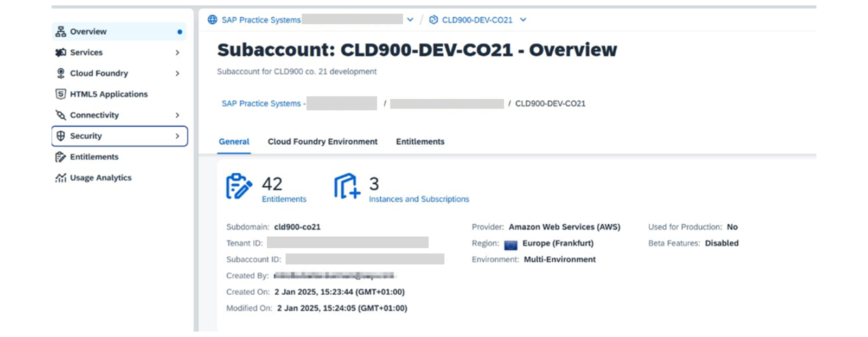Screen dimensions: 868x337
Task: Click the Instances and Subscriptions icon
Action: 347,186
